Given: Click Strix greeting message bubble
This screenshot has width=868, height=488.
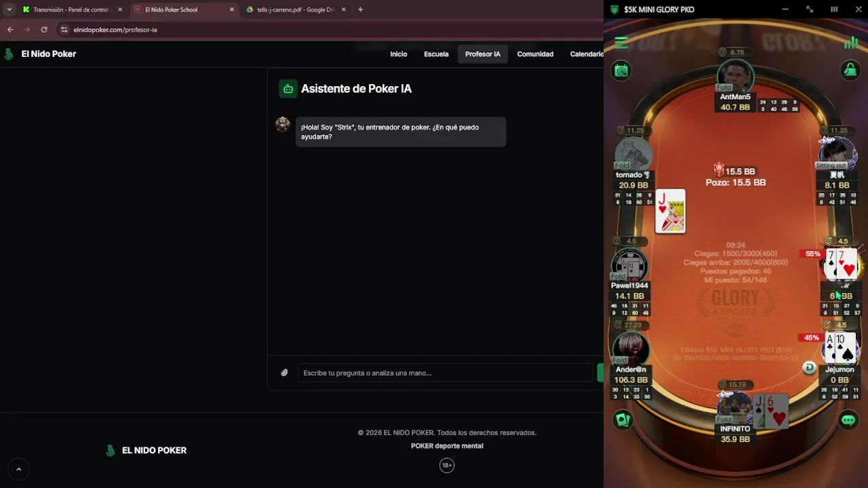Looking at the screenshot, I should 401,131.
